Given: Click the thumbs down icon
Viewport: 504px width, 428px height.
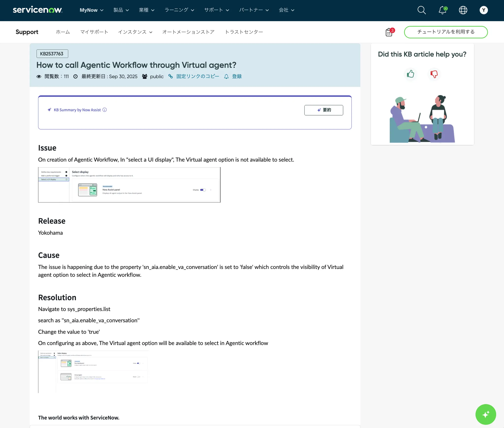Looking at the screenshot, I should click(434, 74).
